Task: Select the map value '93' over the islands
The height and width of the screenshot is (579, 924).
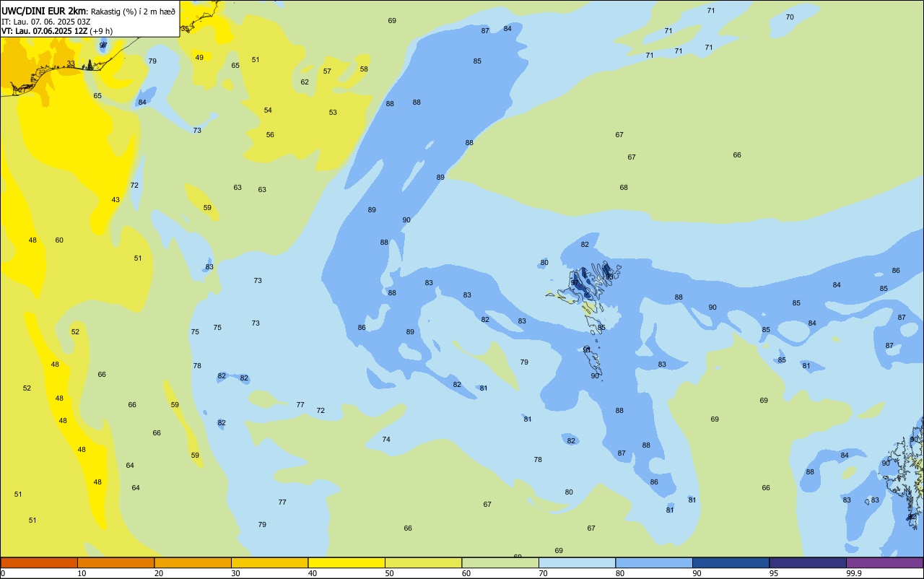Action: 609,277
